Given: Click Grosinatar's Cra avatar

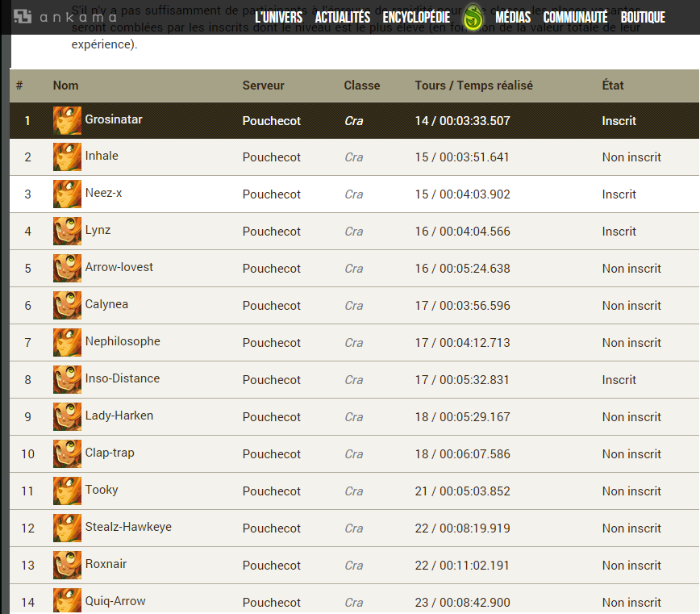Looking at the screenshot, I should tap(68, 120).
